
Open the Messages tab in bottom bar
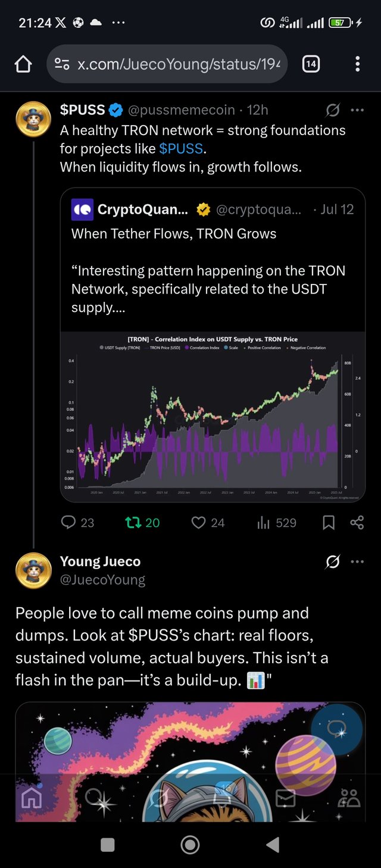286,798
